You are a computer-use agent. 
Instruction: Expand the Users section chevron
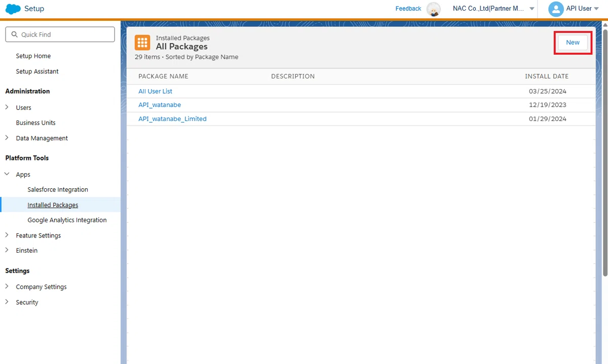tap(7, 107)
